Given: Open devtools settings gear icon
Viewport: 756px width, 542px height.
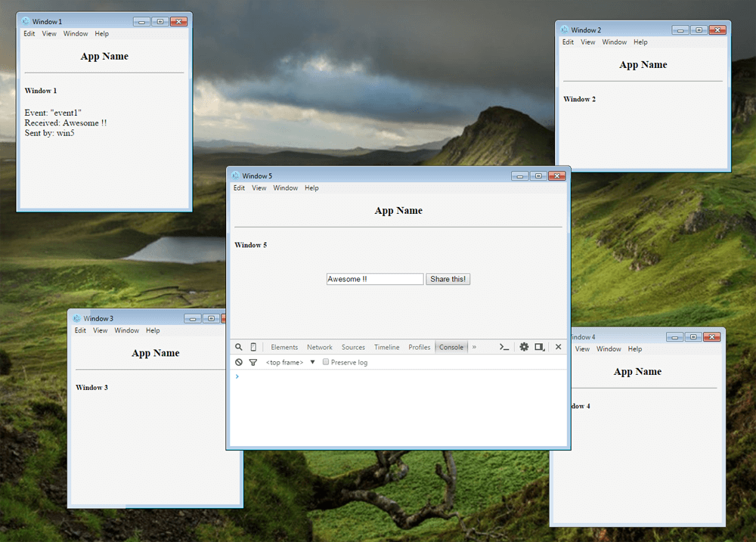Looking at the screenshot, I should 524,347.
